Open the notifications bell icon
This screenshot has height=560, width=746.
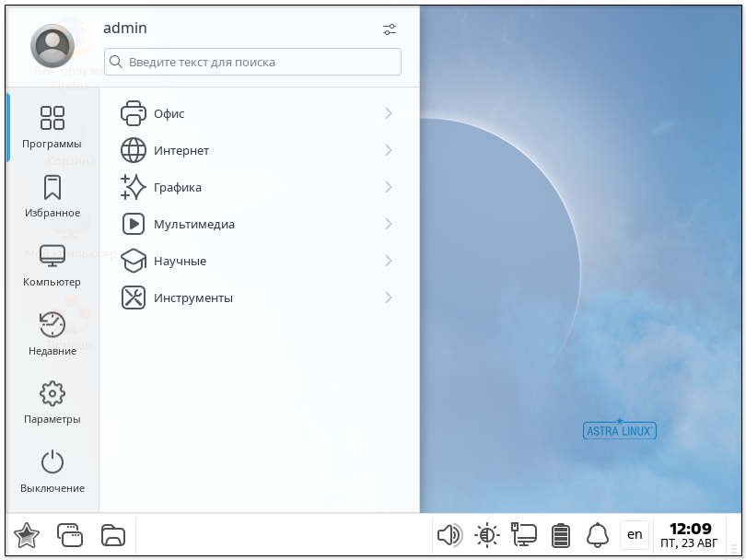tap(598, 535)
